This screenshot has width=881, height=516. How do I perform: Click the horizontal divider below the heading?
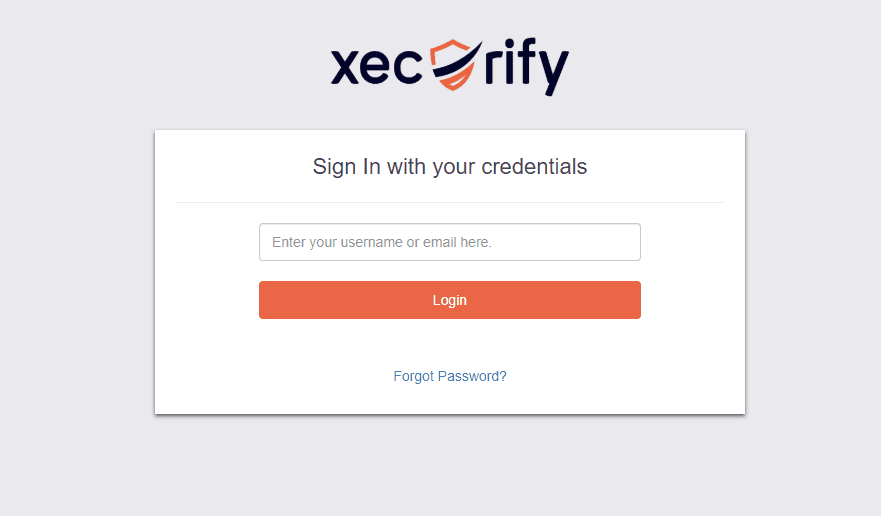[449, 202]
